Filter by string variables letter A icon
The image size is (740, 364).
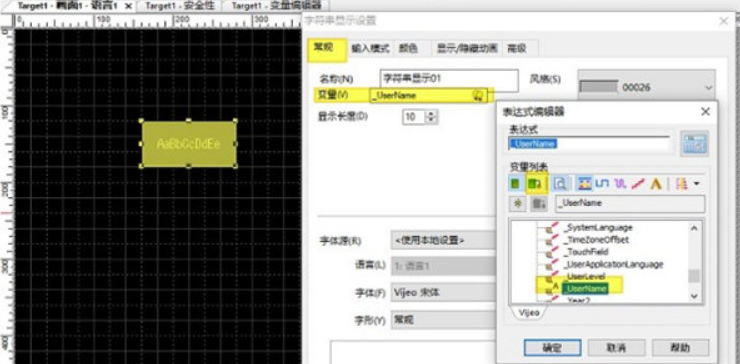pos(656,184)
